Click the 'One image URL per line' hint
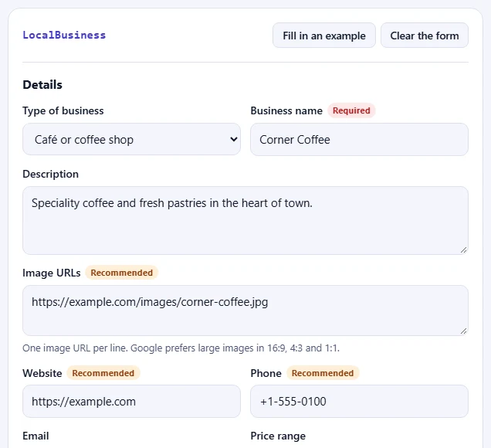Viewport: 491px width, 448px height. (181, 348)
